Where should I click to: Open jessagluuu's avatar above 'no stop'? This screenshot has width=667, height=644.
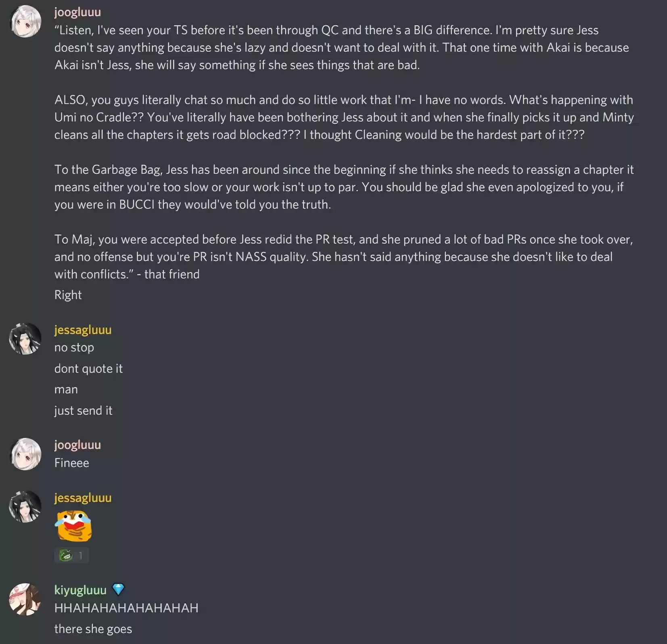click(25, 339)
